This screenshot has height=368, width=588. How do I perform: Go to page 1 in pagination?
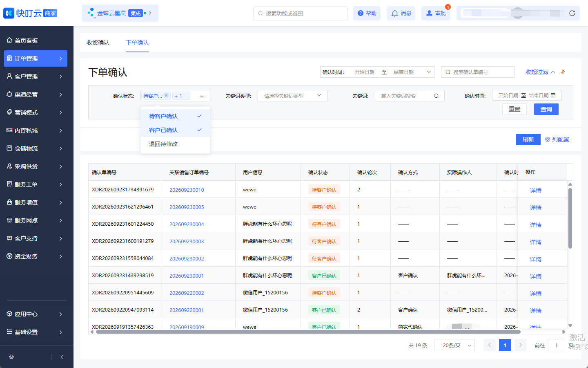[505, 346]
